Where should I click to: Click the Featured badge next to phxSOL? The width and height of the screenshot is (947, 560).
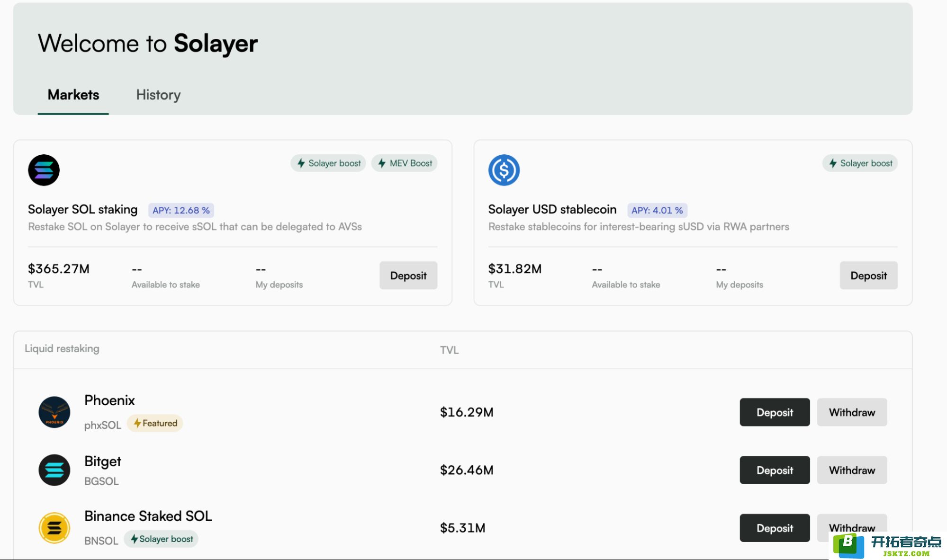[155, 423]
